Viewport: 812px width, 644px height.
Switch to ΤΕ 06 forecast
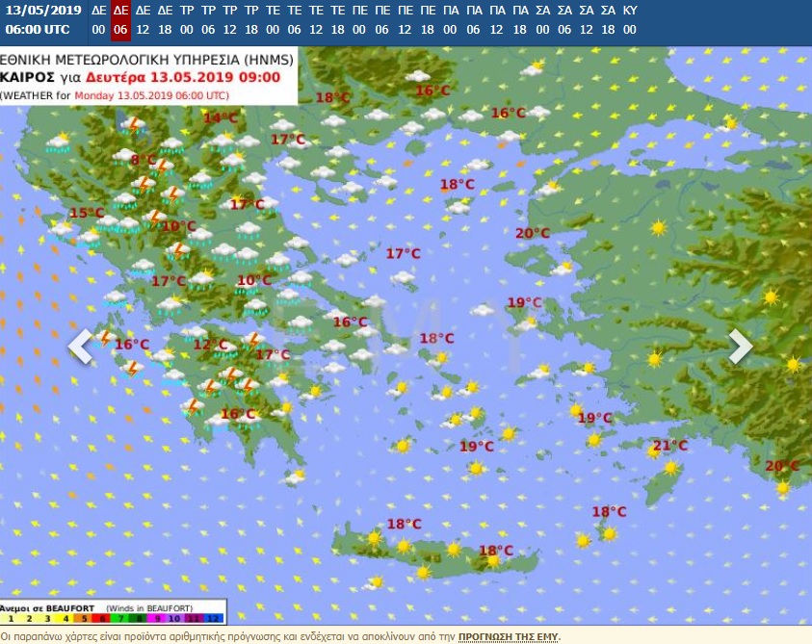(x=295, y=20)
